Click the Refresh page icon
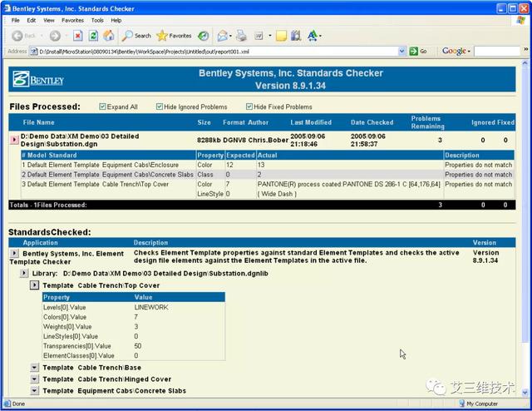The height and width of the screenshot is (411, 532). coord(93,36)
